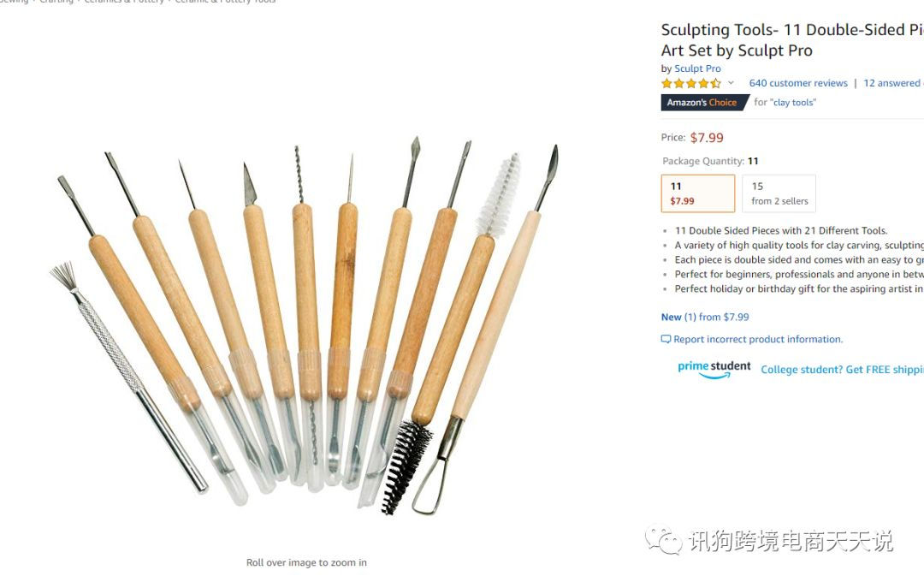The image size is (924, 582).
Task: Select the 15 package quantity option
Action: point(779,193)
